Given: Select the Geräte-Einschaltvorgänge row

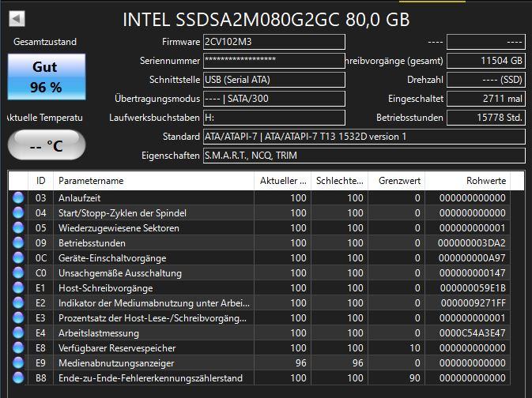Looking at the screenshot, I should click(x=259, y=257).
